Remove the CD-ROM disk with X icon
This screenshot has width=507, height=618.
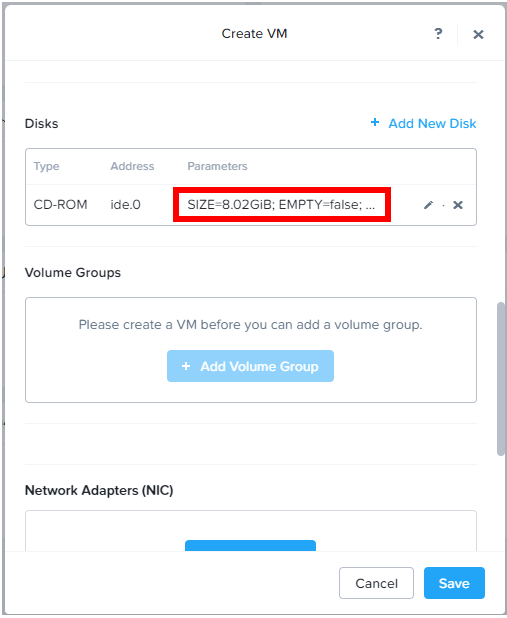458,205
